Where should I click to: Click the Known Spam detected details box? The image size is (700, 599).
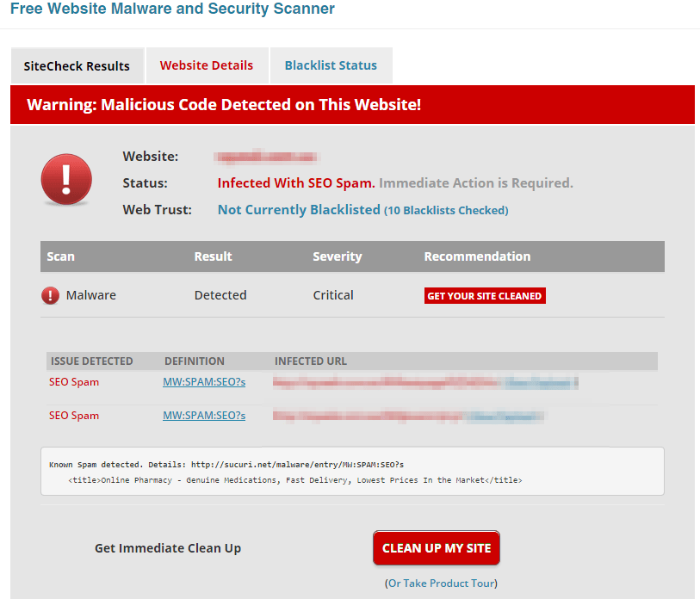click(351, 472)
